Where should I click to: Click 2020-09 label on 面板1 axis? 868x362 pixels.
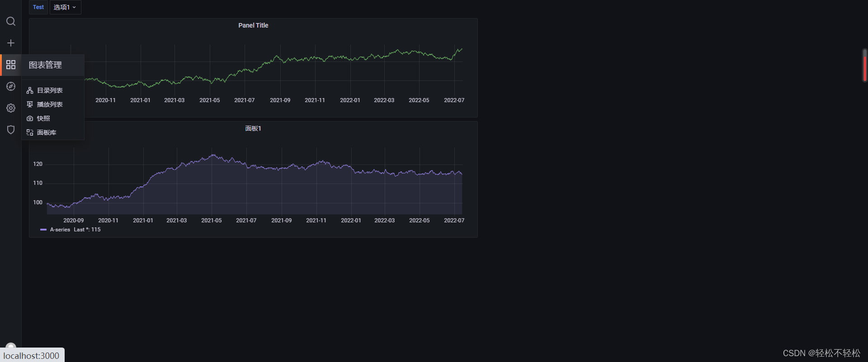coord(73,221)
